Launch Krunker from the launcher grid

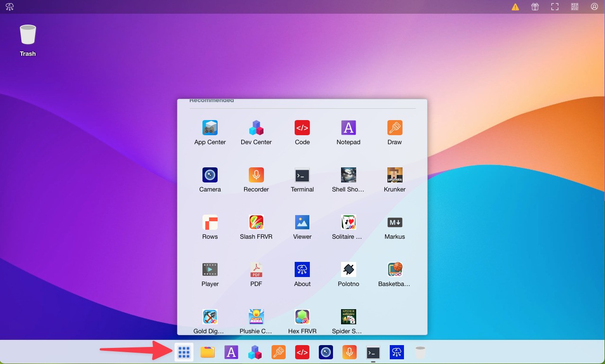(x=395, y=175)
